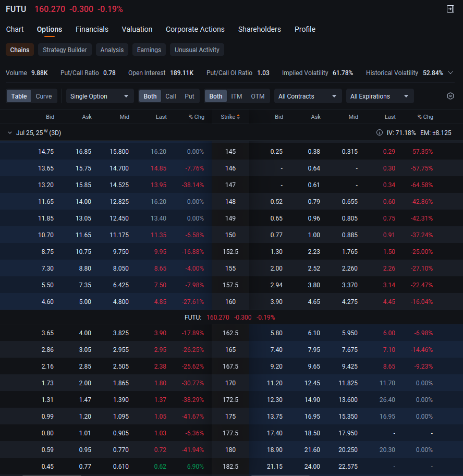
Task: Click the collapse panel icon at top right
Action: [x=450, y=9]
